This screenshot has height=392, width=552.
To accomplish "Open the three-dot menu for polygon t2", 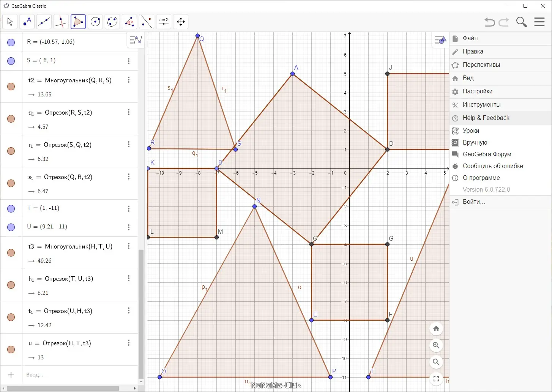I will [129, 80].
